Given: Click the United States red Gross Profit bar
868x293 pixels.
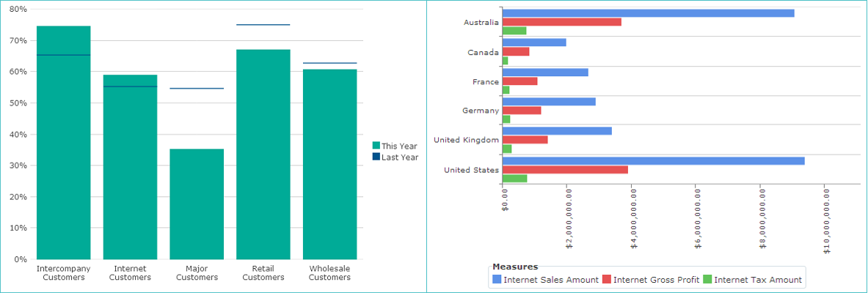Looking at the screenshot, I should click(x=565, y=170).
